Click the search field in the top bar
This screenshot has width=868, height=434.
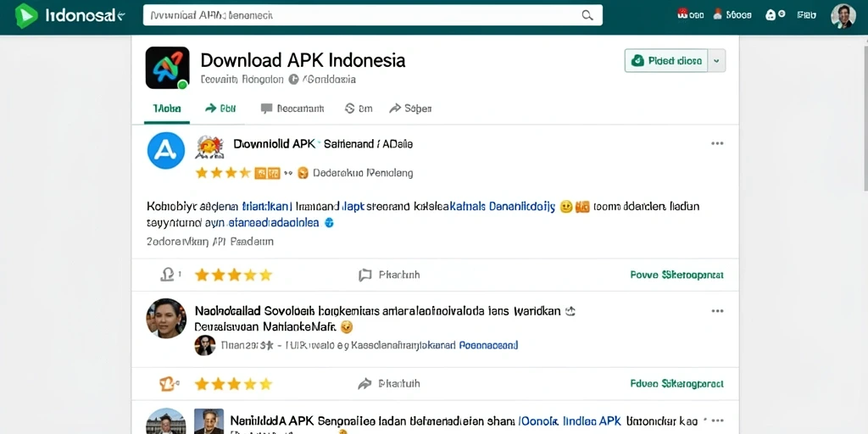tap(373, 15)
